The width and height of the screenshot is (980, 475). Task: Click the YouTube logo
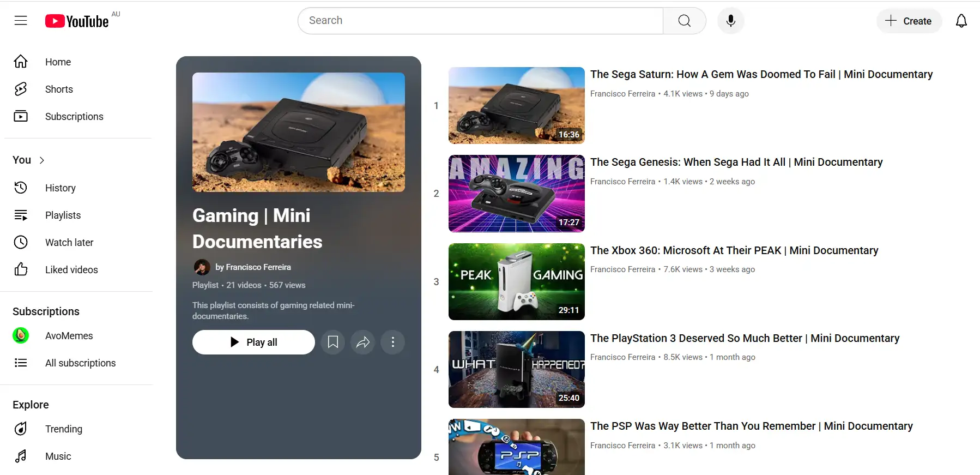click(x=77, y=21)
